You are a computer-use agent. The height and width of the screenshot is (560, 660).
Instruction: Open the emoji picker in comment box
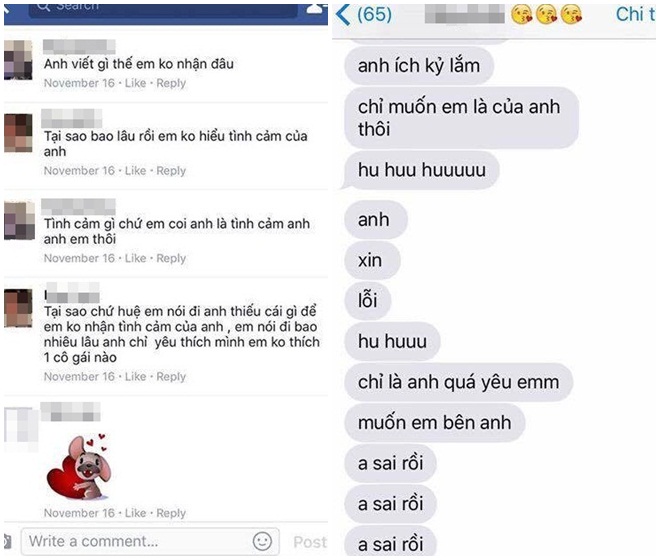tap(262, 541)
